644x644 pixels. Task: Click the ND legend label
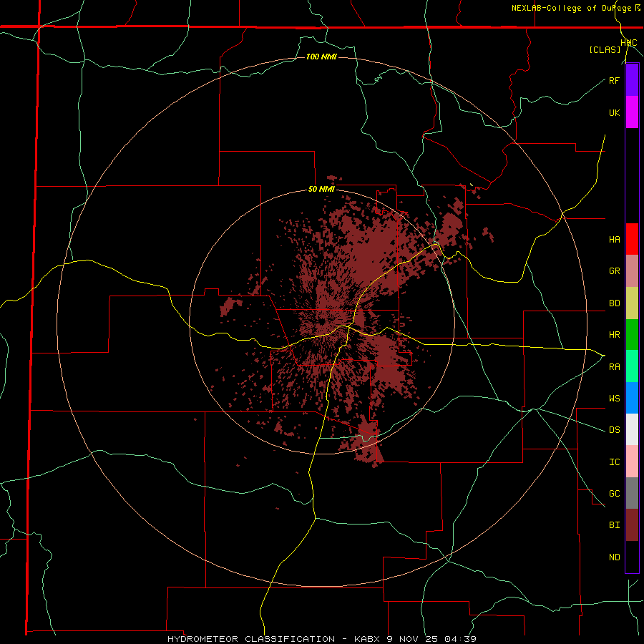pyautogui.click(x=614, y=557)
